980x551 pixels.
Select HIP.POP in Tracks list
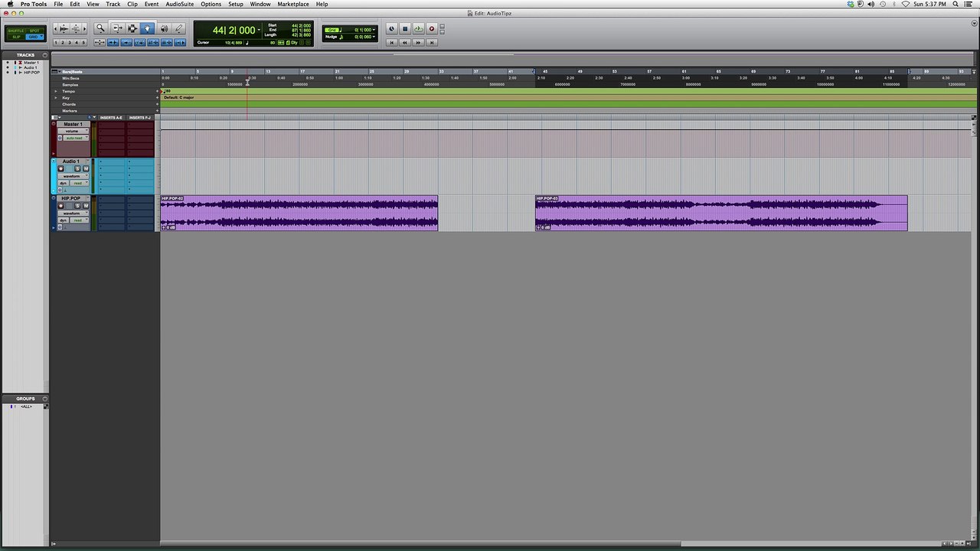pyautogui.click(x=31, y=72)
